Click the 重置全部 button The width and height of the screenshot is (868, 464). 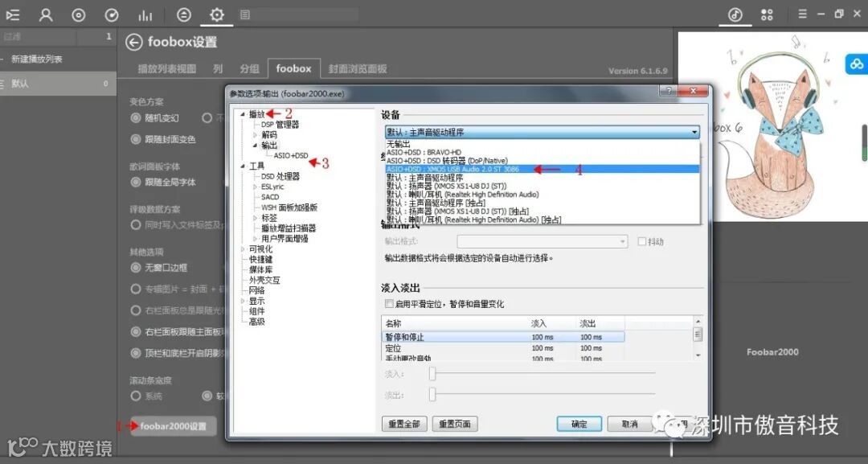(404, 424)
